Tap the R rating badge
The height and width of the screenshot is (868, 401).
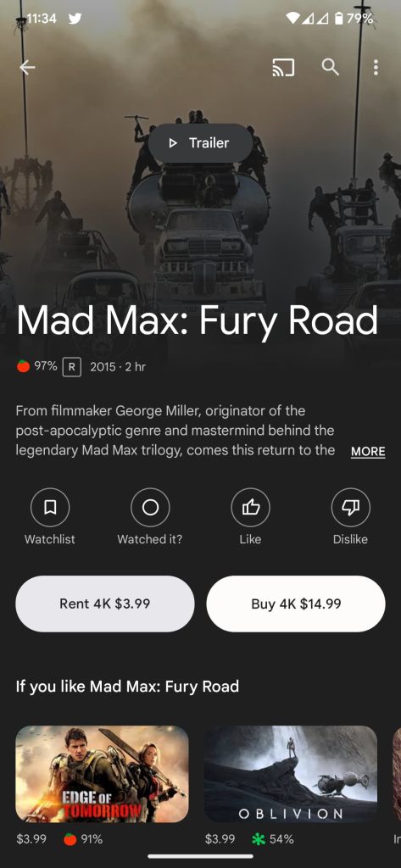pos(71,367)
